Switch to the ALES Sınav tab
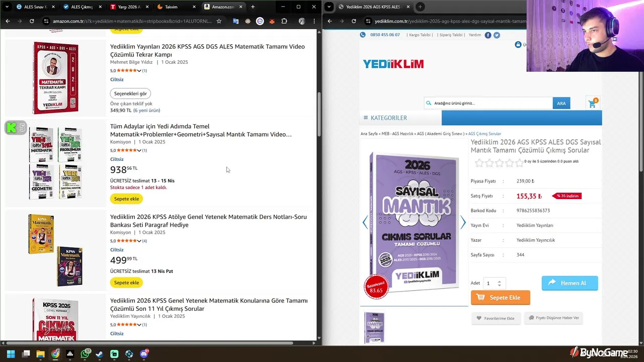The width and height of the screenshot is (644, 362). 34,7
